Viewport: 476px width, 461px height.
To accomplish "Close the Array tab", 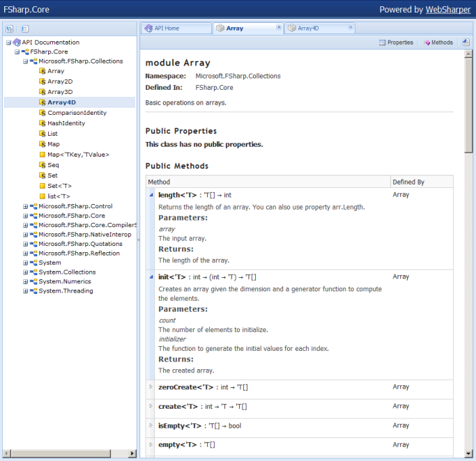I will (x=278, y=27).
